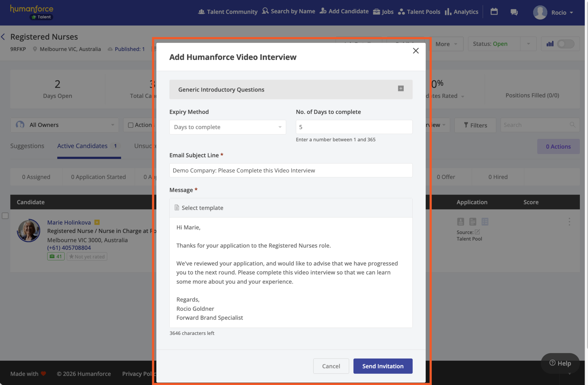The height and width of the screenshot is (385, 588).
Task: Send the video interview invitation
Action: [x=383, y=366]
